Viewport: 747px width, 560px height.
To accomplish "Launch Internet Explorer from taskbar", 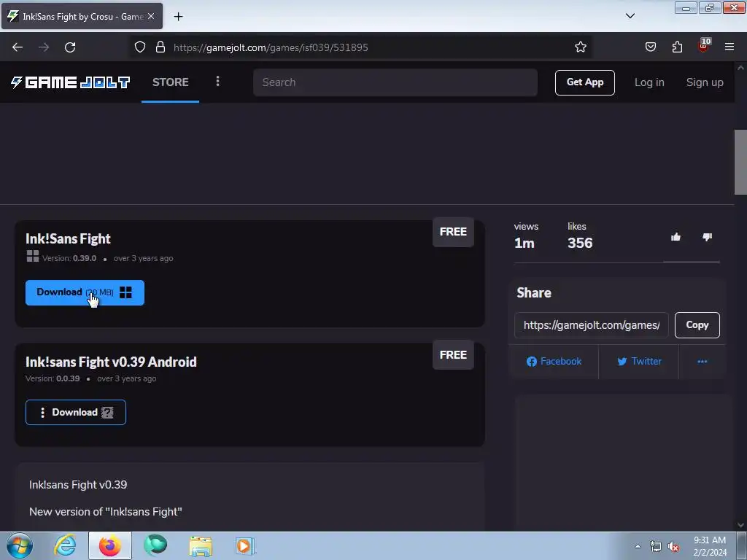I will pos(65,545).
